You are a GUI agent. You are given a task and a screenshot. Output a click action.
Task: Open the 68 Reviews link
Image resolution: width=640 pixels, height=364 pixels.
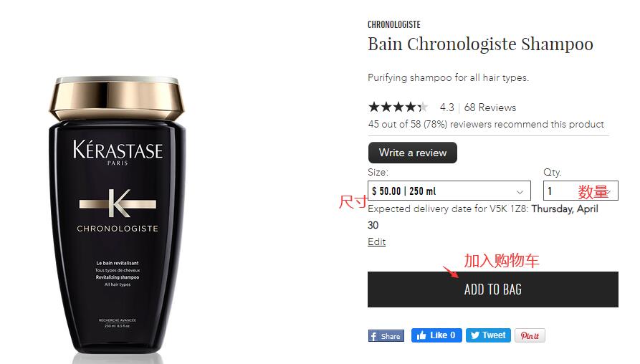(489, 107)
